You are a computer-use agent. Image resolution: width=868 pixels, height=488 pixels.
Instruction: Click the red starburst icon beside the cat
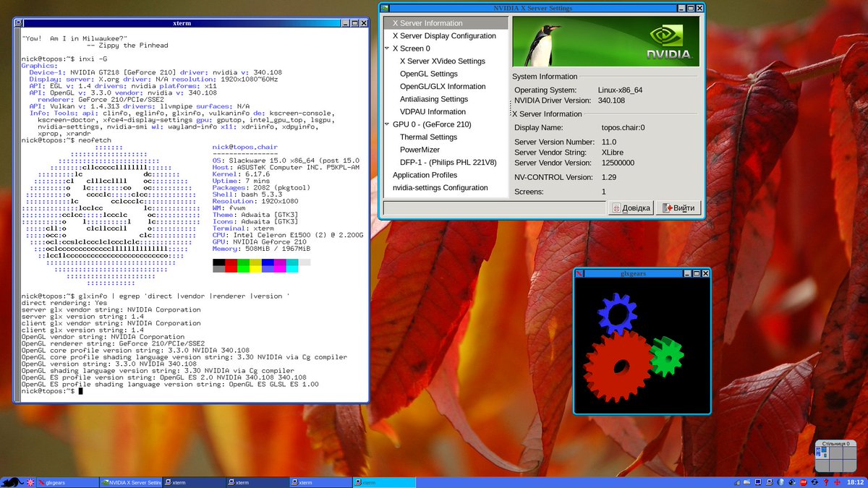click(30, 482)
